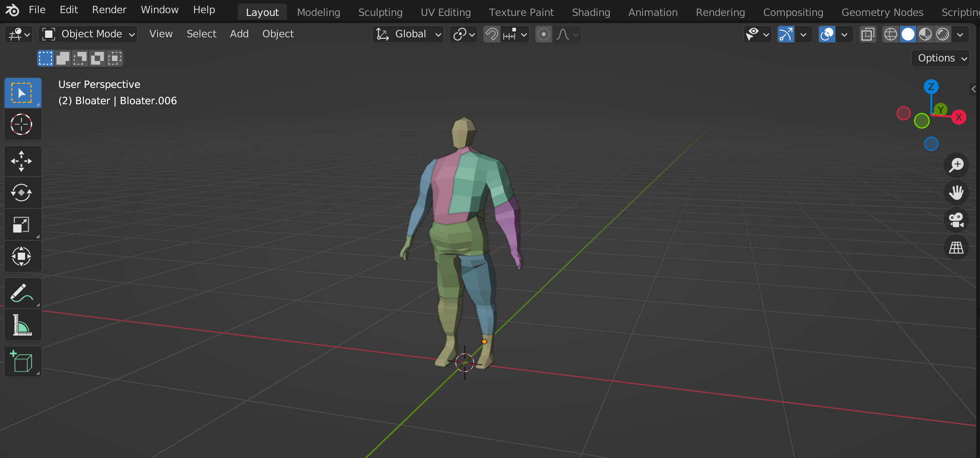Open the pivot point dropdown
The height and width of the screenshot is (458, 980).
464,34
